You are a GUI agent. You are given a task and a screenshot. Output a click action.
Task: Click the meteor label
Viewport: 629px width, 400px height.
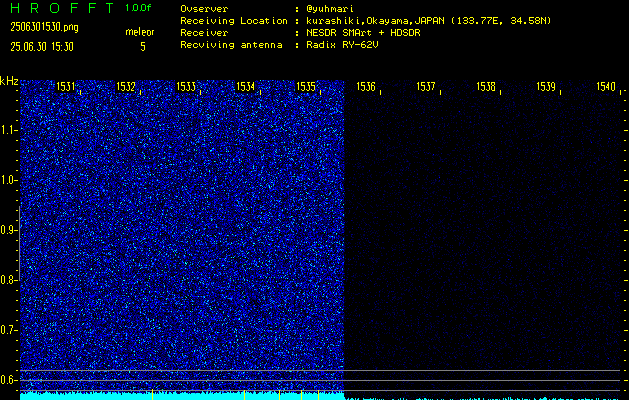click(140, 32)
